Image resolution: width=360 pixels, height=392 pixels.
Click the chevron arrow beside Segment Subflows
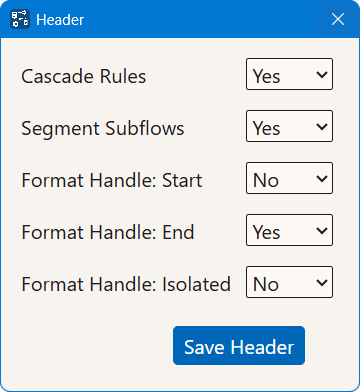click(x=322, y=126)
